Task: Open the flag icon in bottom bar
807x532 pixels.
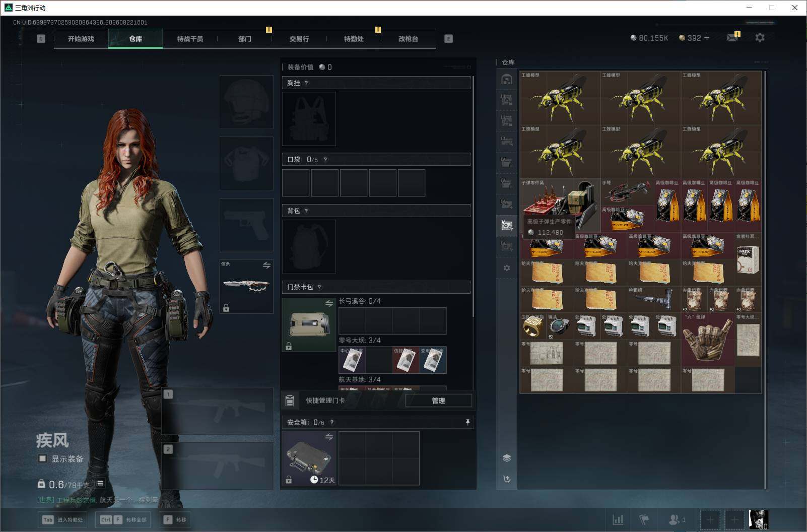Action: pos(644,519)
